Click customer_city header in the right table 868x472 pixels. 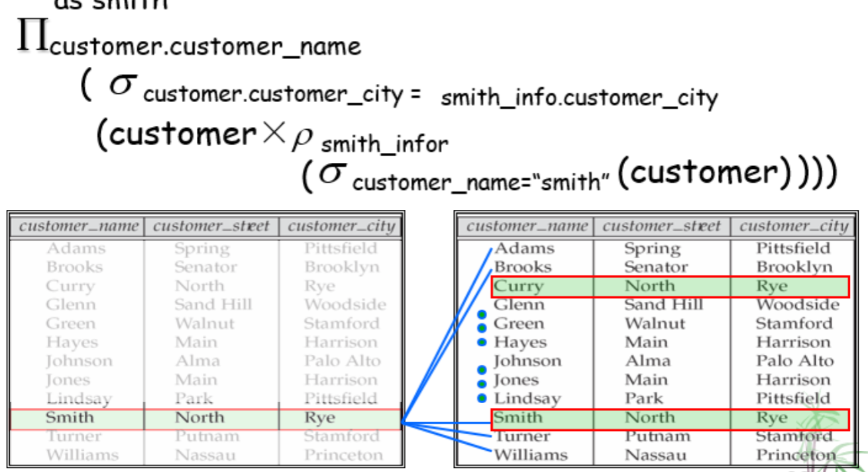[794, 226]
